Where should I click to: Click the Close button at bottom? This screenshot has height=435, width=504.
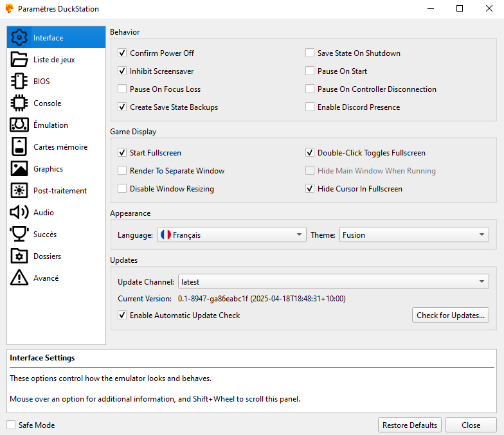coord(471,425)
